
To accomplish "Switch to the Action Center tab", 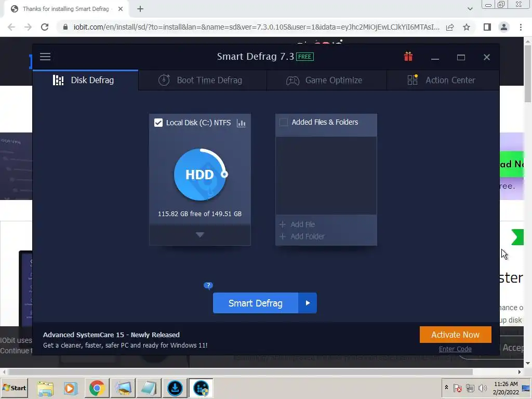I will (x=443, y=81).
